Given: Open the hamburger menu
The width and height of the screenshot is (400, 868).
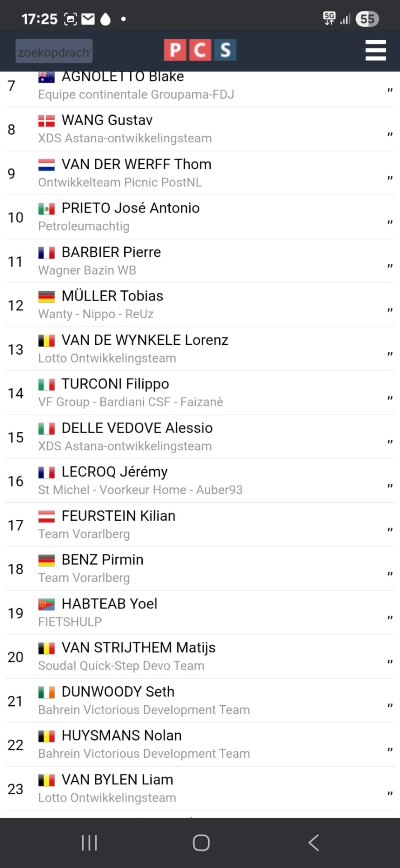Looking at the screenshot, I should coord(375,50).
